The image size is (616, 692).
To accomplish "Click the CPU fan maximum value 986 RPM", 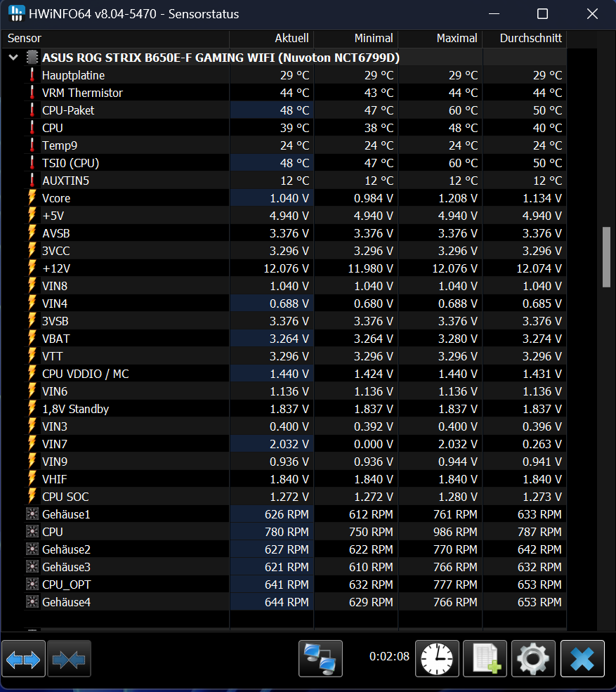I will click(455, 532).
